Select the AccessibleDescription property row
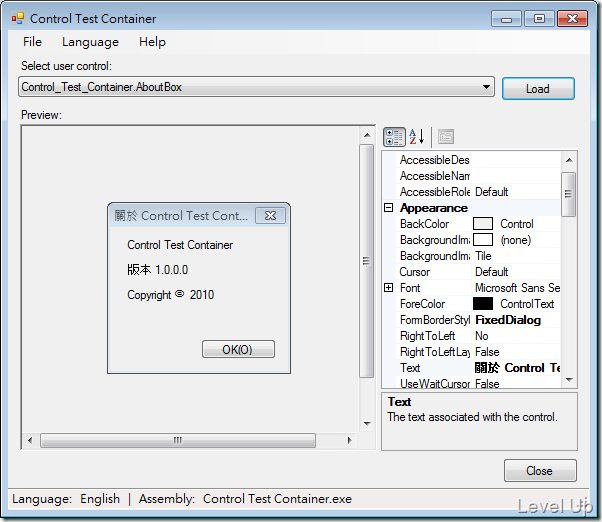This screenshot has width=602, height=522. point(478,160)
